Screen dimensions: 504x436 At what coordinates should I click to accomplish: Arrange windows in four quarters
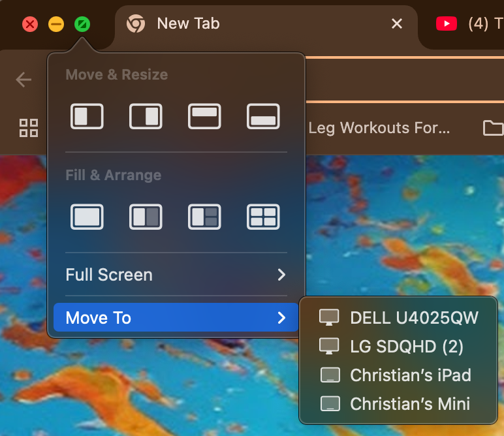(x=263, y=217)
